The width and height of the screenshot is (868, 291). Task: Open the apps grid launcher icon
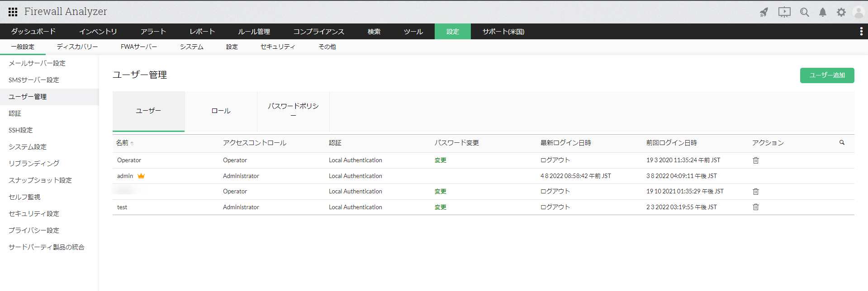13,12
